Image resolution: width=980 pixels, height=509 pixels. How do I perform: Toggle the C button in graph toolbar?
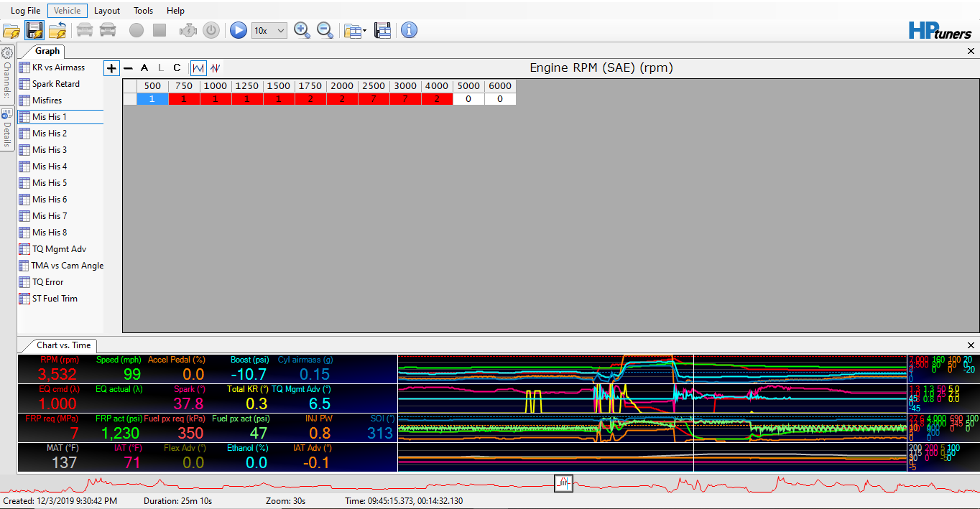[x=177, y=68]
